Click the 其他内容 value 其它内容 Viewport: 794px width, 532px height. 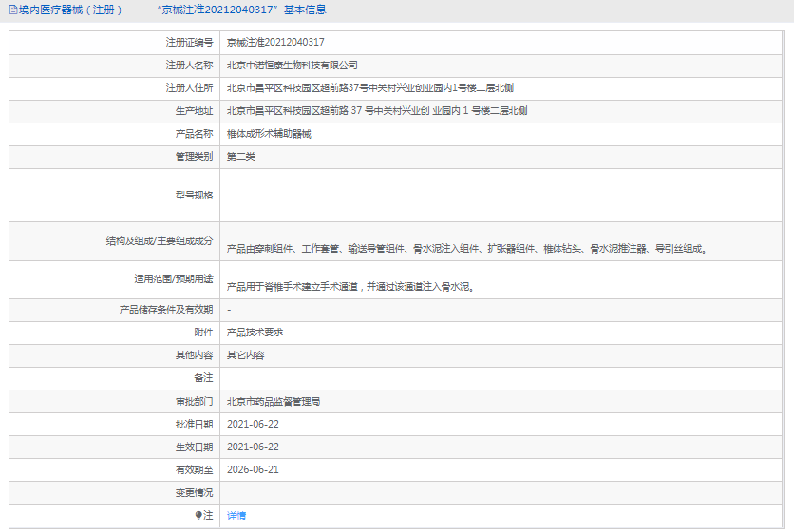pos(245,355)
